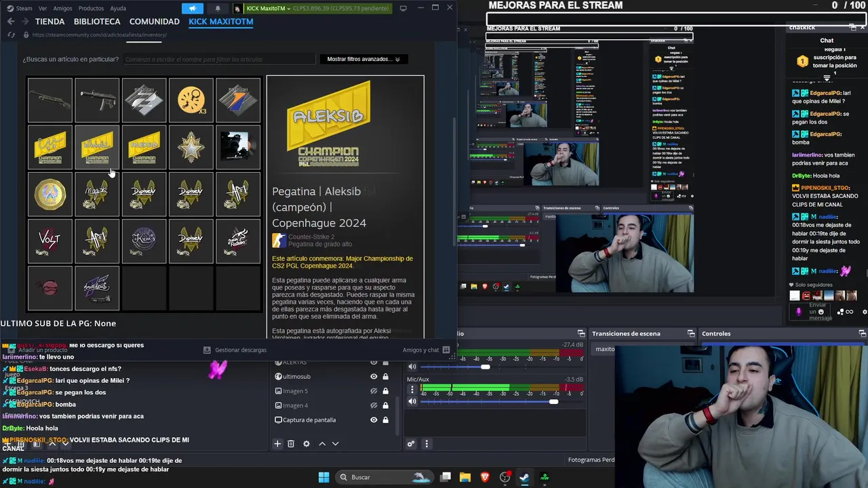Open Steam menu
This screenshot has width=868, height=488.
pos(19,8)
